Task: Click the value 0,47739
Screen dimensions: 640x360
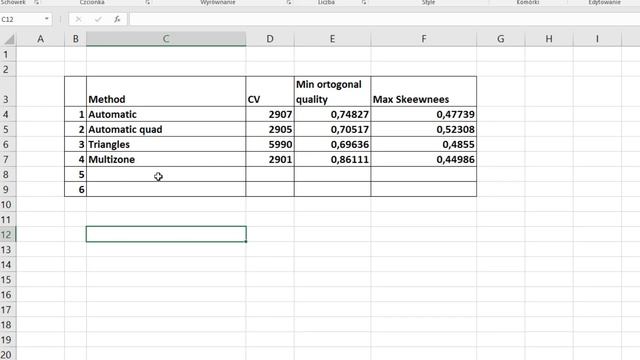Action: [424, 114]
